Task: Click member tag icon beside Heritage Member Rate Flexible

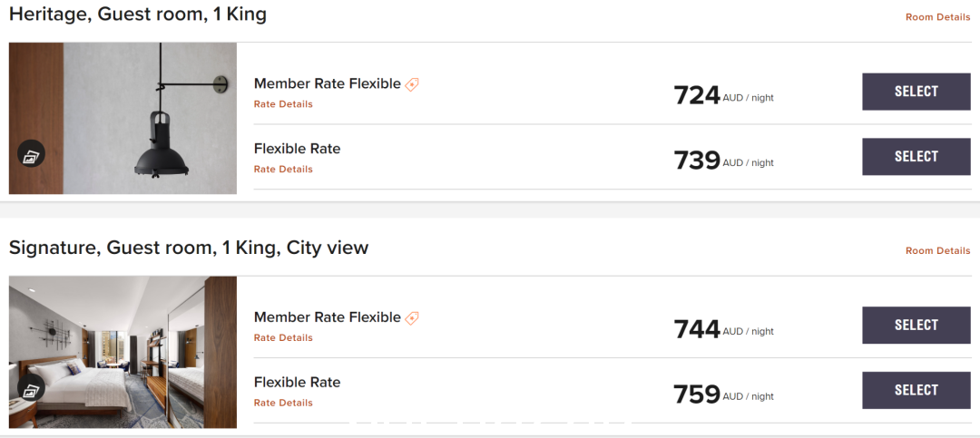Action: click(411, 84)
